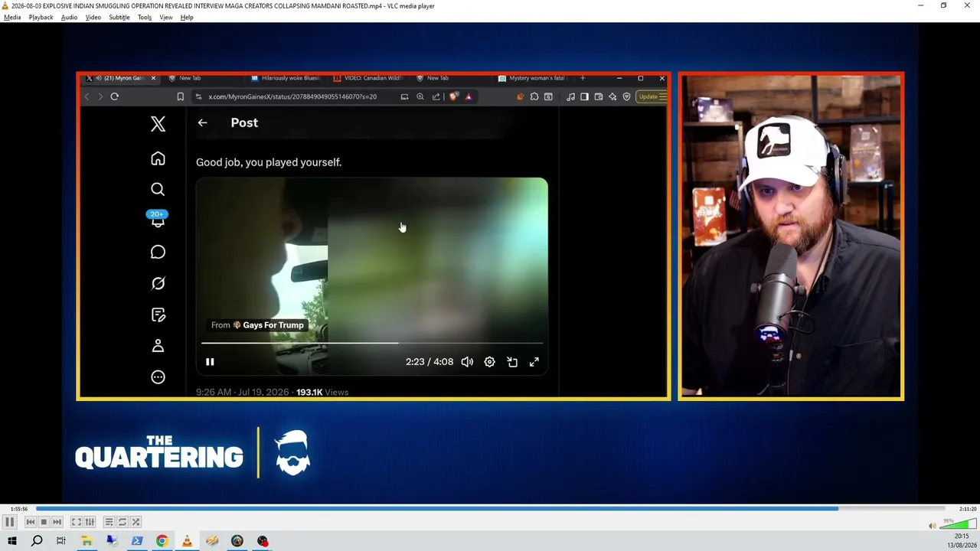Click the Gays For Trump source label

pos(258,325)
